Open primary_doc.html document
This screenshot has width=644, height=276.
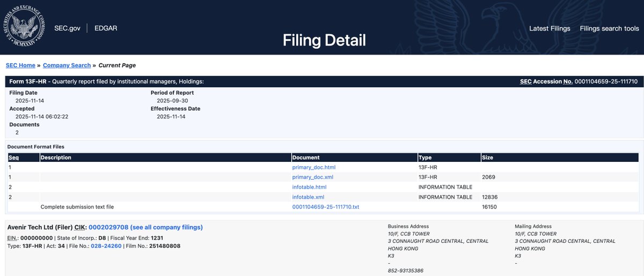pyautogui.click(x=314, y=167)
